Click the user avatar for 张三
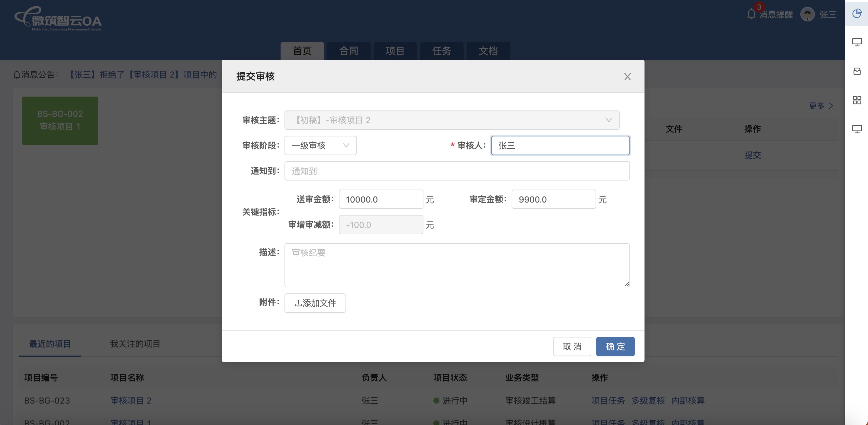The image size is (868, 425). tap(807, 14)
